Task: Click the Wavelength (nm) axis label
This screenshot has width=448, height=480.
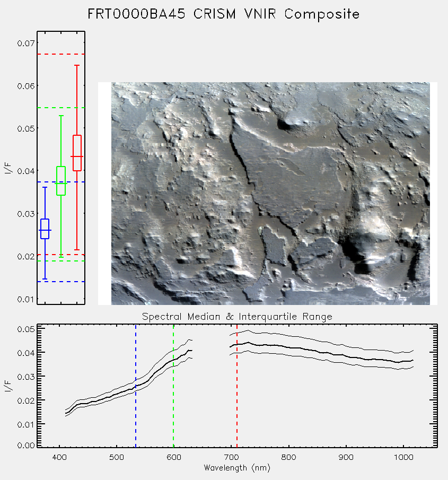Action: 237,468
